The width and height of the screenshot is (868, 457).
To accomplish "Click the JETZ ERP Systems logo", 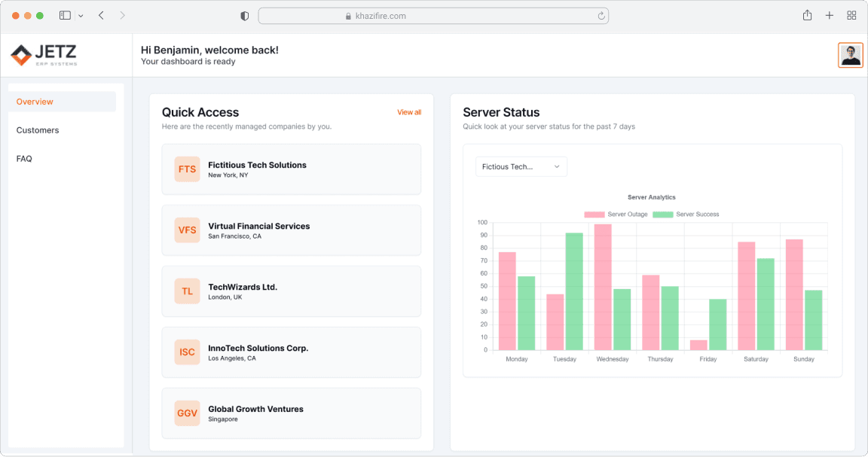I will 43,53.
